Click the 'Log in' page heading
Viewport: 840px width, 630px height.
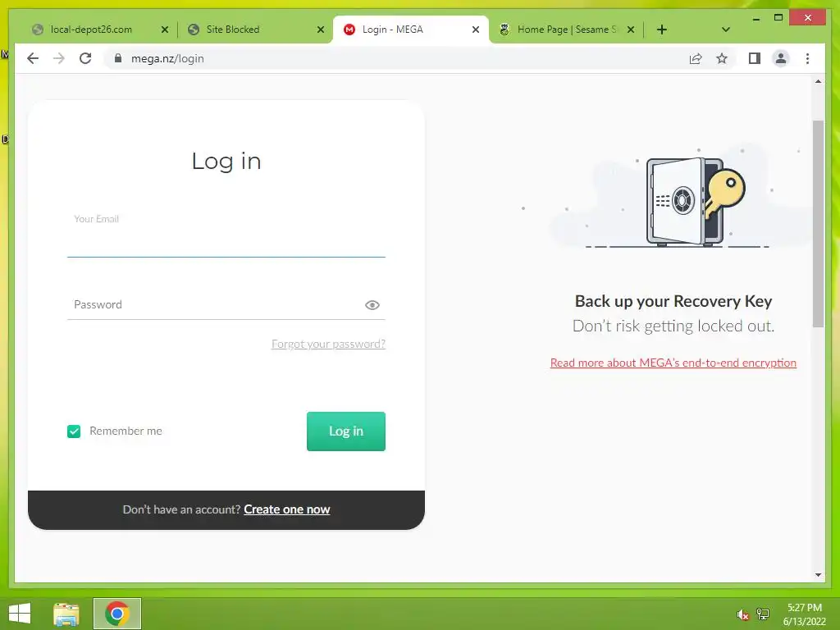coord(226,162)
